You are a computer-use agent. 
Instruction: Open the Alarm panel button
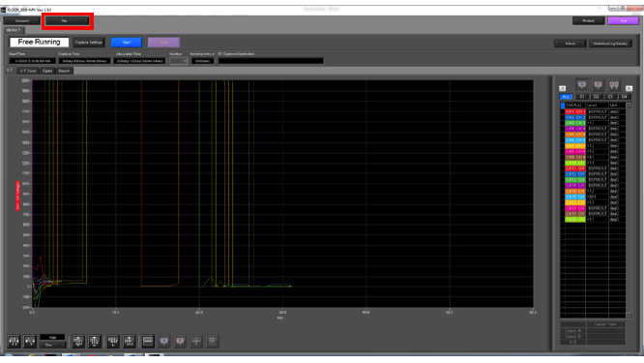(571, 44)
